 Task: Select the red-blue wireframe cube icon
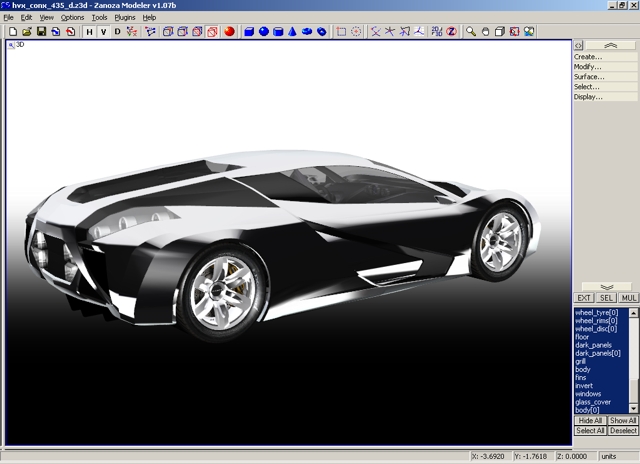click(198, 31)
